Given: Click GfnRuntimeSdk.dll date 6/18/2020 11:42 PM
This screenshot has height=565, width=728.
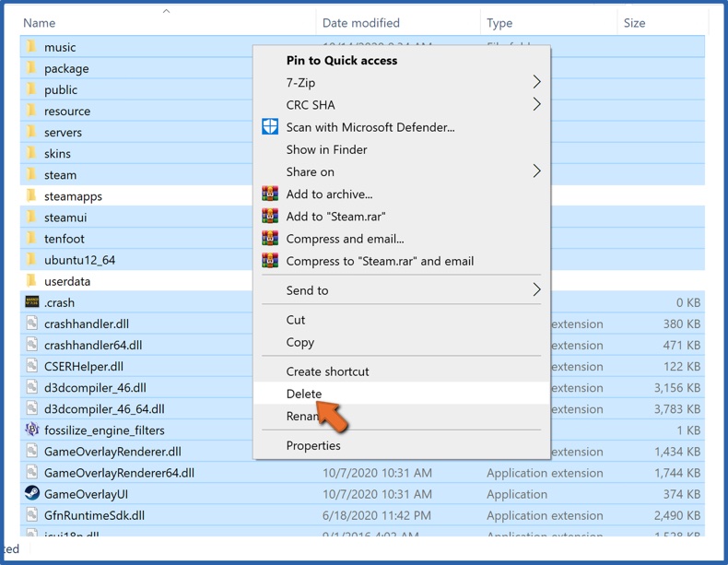Looking at the screenshot, I should [377, 515].
